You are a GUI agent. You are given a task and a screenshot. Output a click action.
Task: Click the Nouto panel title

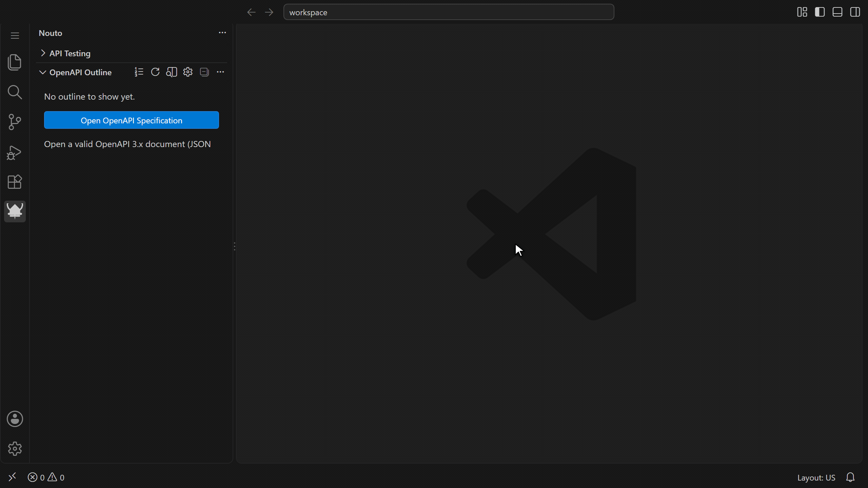(51, 33)
